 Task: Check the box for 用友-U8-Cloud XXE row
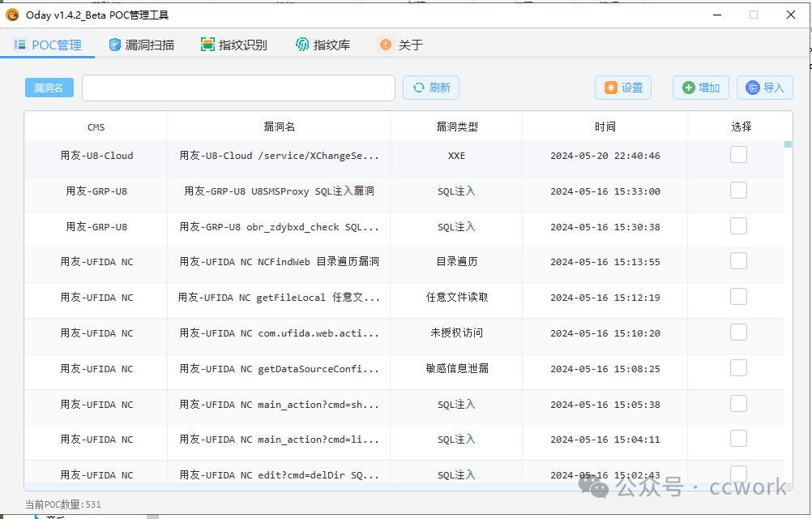coord(738,154)
